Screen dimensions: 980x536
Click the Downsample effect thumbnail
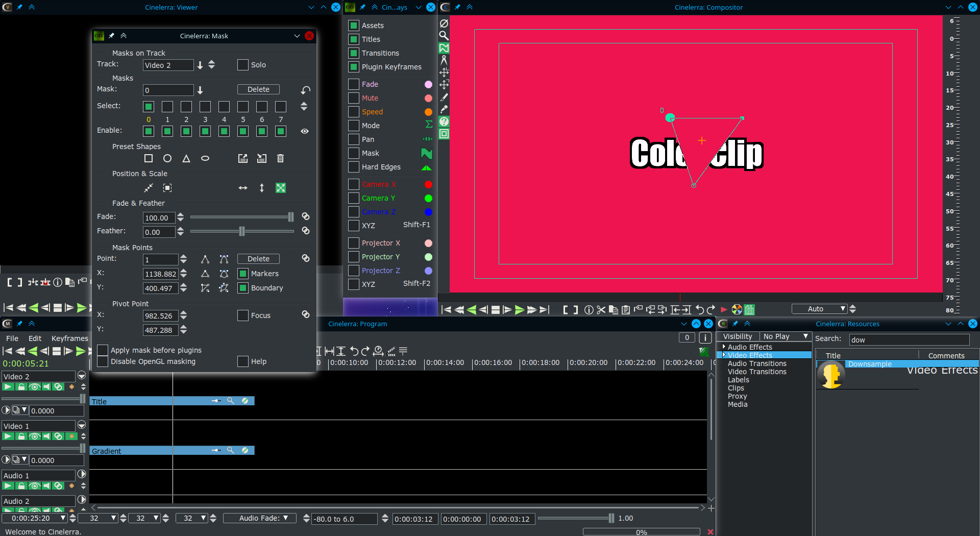831,375
